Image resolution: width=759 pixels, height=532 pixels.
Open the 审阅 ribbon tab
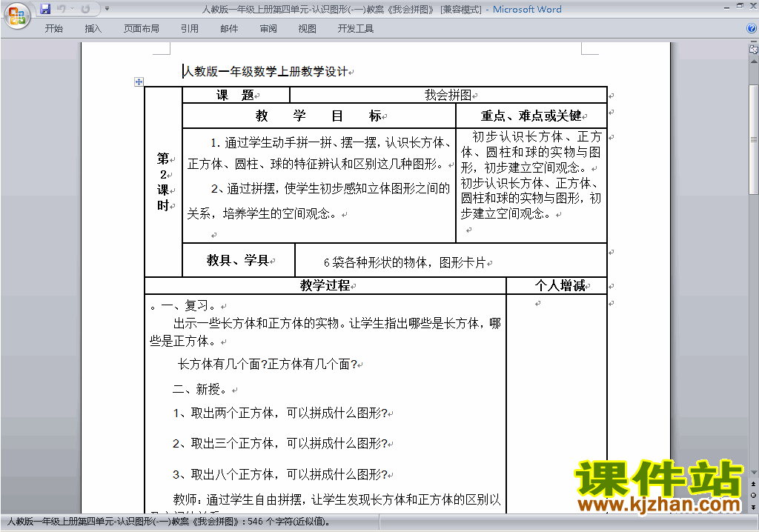tap(268, 29)
